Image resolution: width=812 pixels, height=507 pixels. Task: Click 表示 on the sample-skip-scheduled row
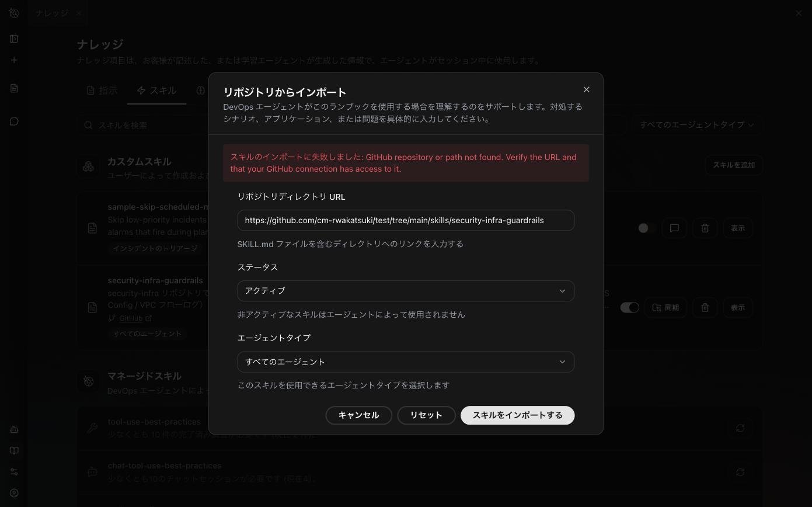[738, 228]
